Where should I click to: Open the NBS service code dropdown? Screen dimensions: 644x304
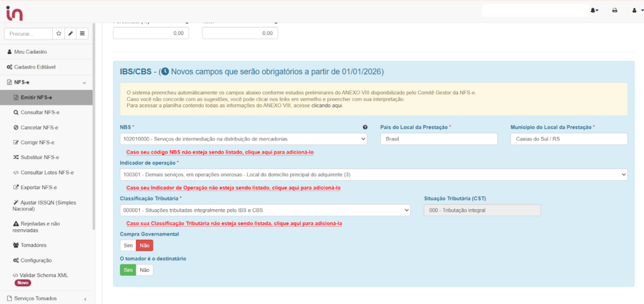tap(243, 139)
